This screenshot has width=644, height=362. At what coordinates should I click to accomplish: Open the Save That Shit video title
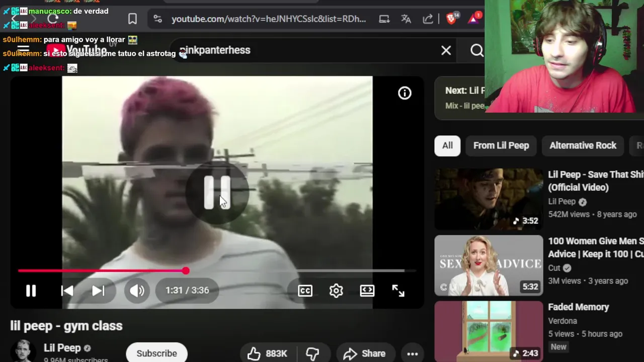(x=596, y=181)
